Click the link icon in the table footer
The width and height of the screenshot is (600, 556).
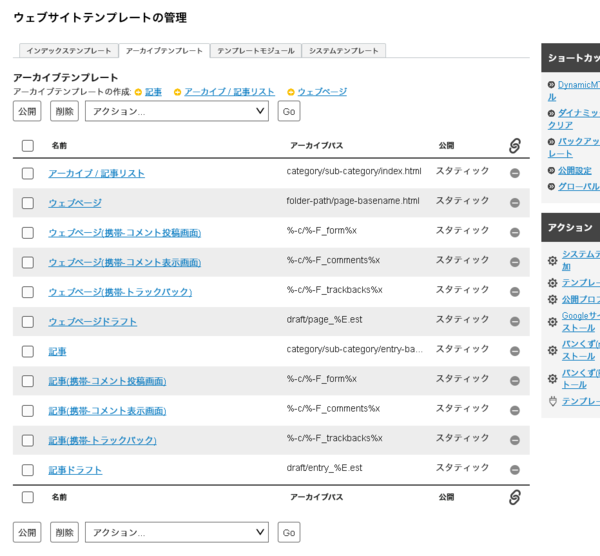point(514,497)
